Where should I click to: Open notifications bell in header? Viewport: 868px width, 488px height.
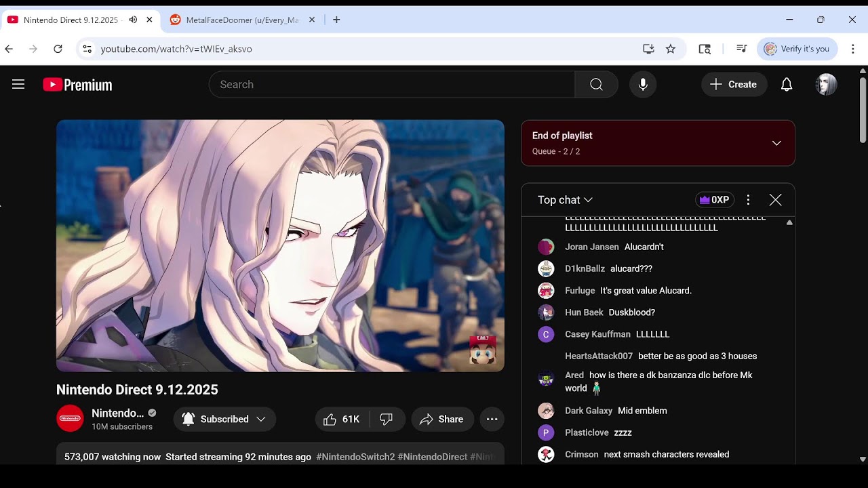coord(787,85)
